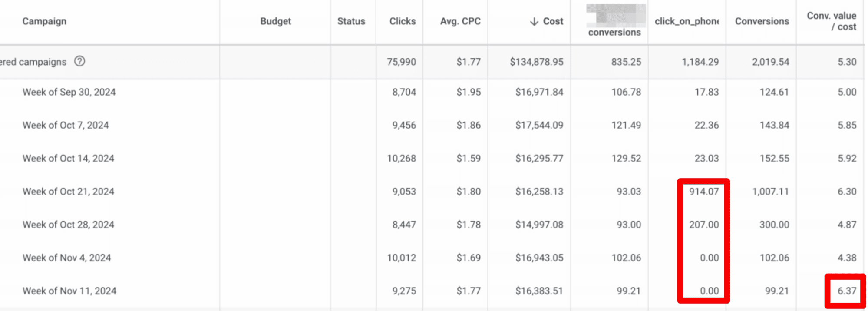This screenshot has height=311, width=868.
Task: Click the sort arrow in Cost header
Action: pos(534,21)
